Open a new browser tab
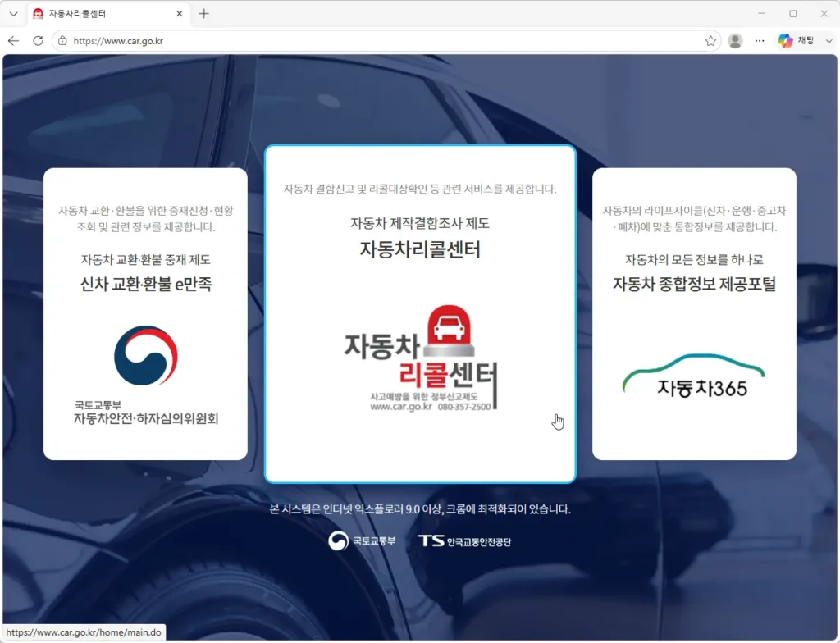840x643 pixels. click(203, 14)
